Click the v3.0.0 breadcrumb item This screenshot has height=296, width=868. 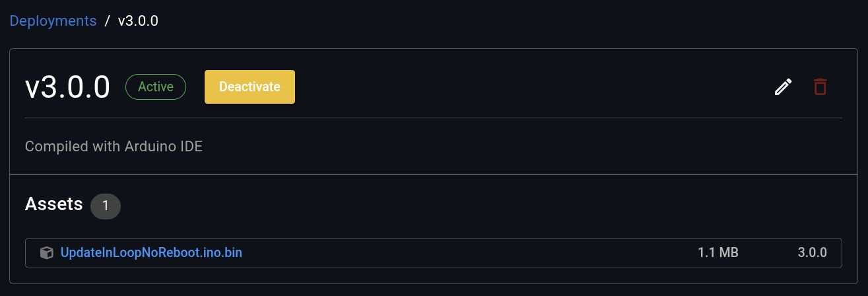click(x=138, y=20)
